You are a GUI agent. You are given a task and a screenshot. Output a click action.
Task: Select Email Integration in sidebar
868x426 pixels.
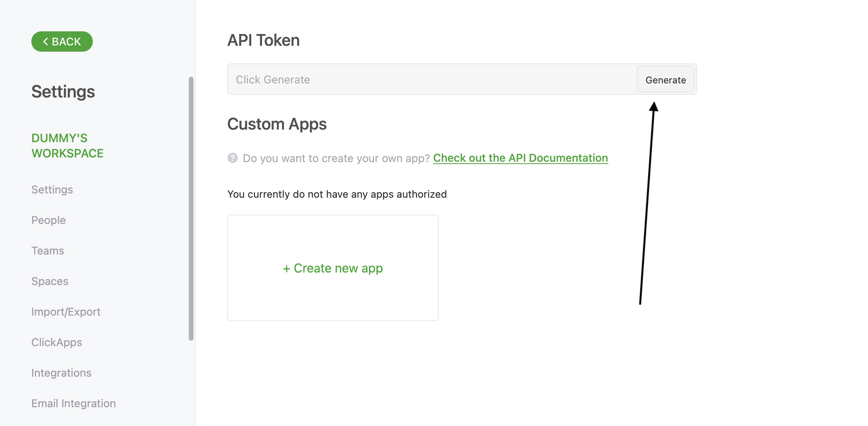tap(74, 403)
